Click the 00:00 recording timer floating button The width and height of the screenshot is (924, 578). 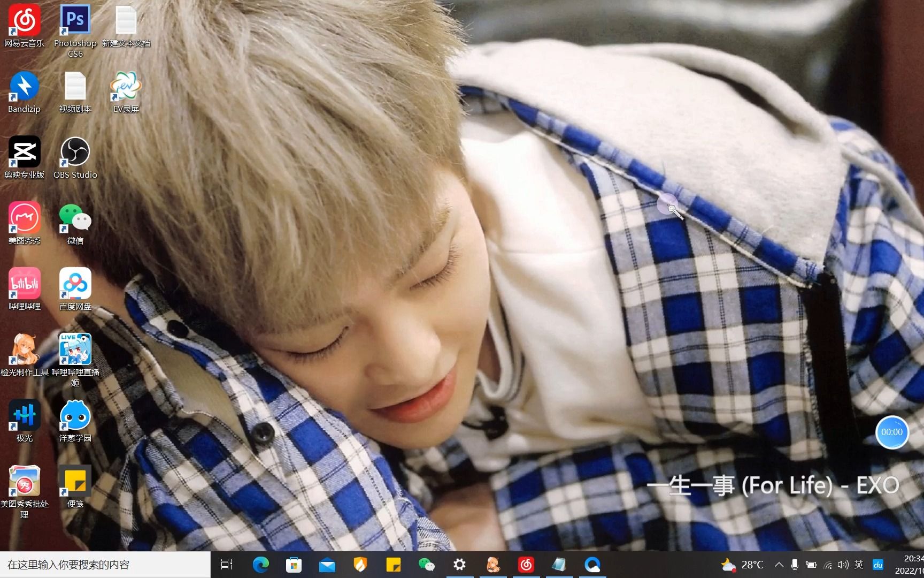click(891, 432)
